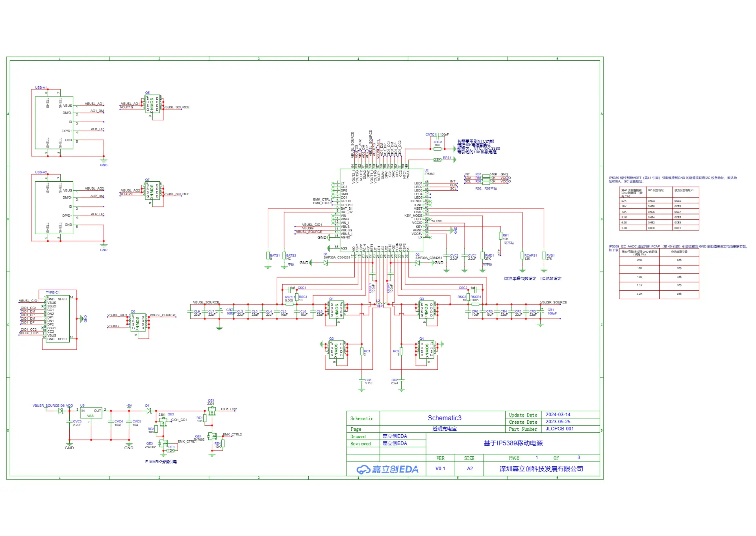
Task: Select the RC2 resistor symbol
Action: pos(401,351)
